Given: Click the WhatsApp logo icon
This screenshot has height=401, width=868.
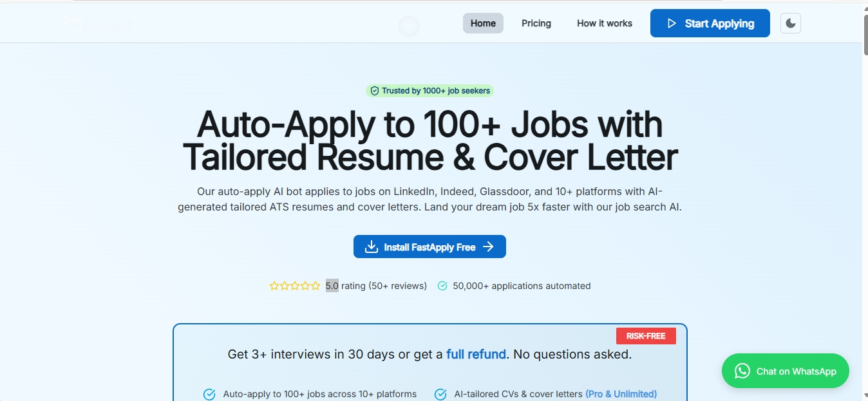Looking at the screenshot, I should [742, 371].
